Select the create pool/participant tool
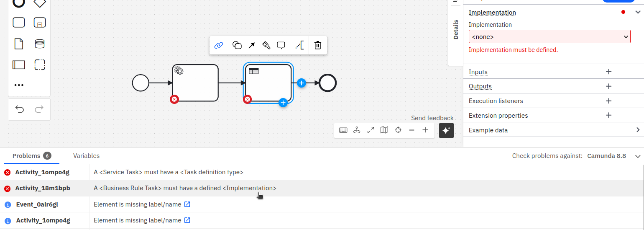The width and height of the screenshot is (644, 230). pyautogui.click(x=19, y=65)
